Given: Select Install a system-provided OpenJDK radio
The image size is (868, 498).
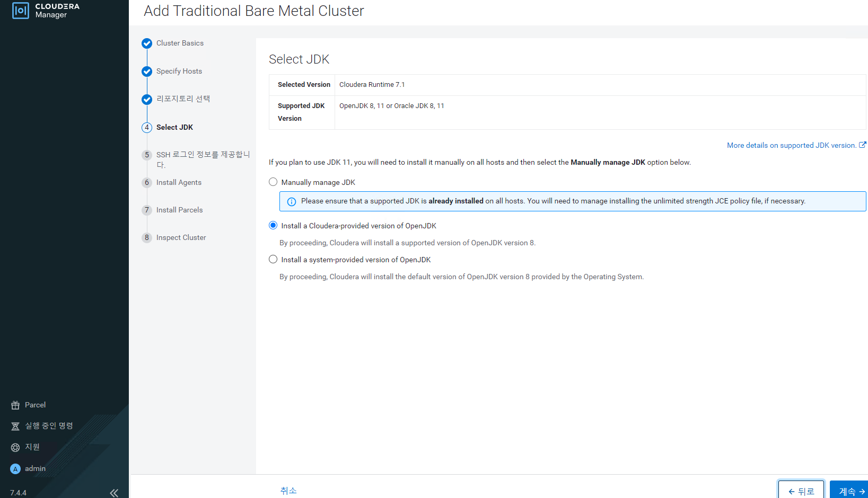Looking at the screenshot, I should pyautogui.click(x=273, y=259).
